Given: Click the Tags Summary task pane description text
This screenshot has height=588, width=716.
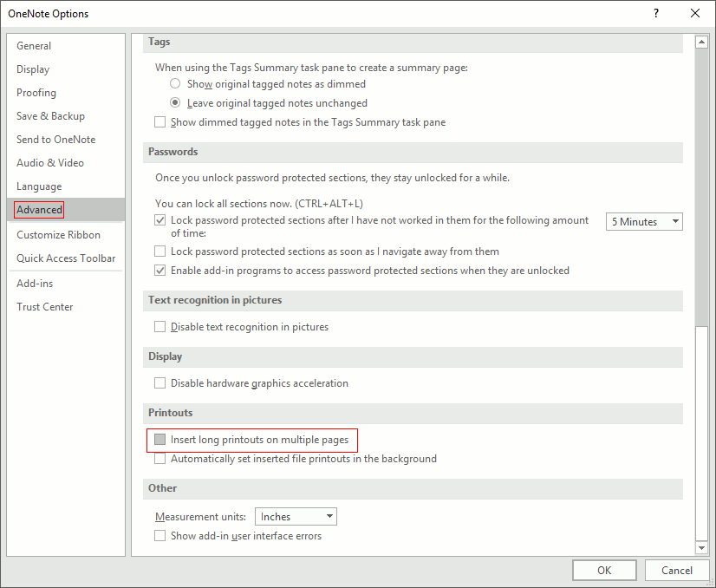Looking at the screenshot, I should click(311, 68).
